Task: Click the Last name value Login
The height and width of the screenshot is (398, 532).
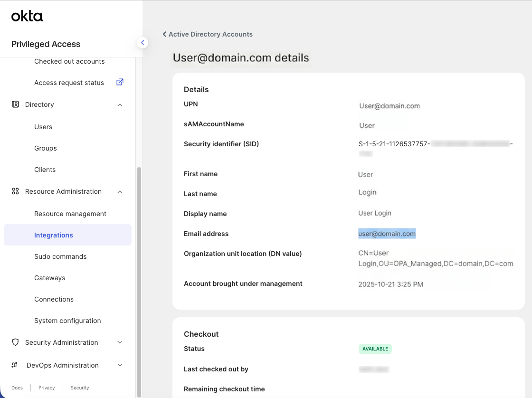Action: pyautogui.click(x=368, y=192)
